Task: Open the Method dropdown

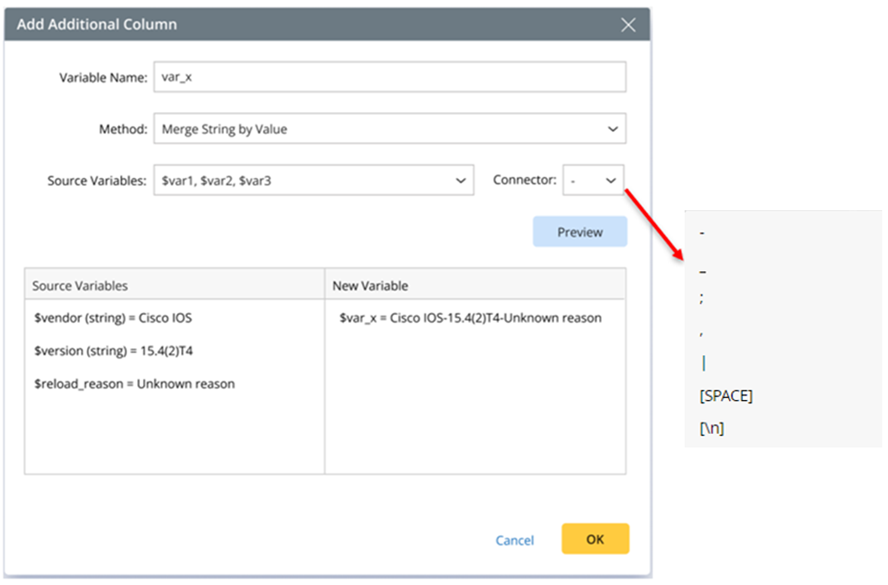Action: coord(389,128)
